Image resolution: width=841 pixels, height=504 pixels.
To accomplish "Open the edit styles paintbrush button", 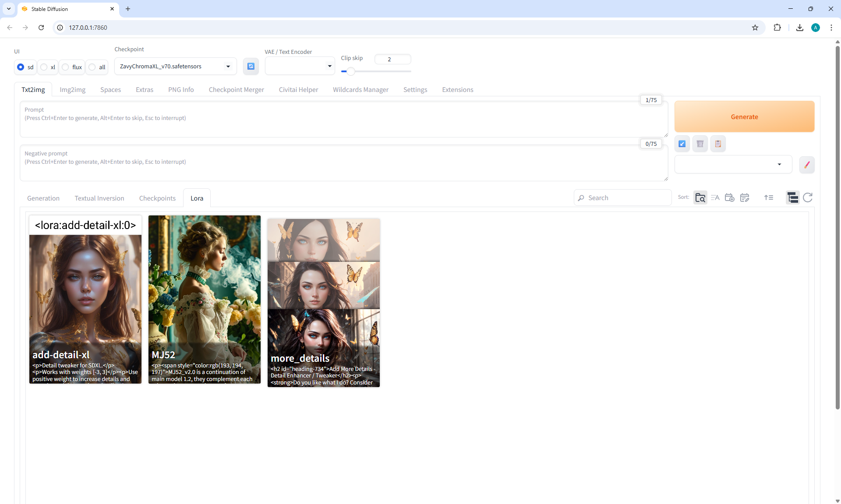I will (x=806, y=165).
